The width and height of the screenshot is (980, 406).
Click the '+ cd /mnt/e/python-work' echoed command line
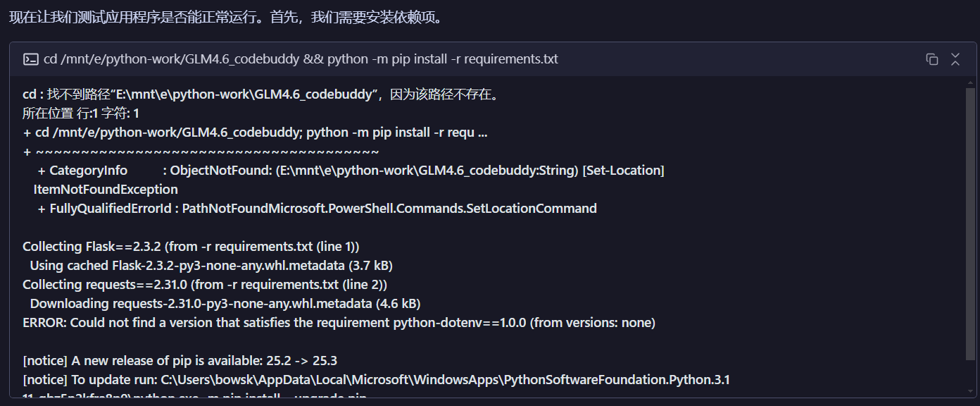pos(255,133)
